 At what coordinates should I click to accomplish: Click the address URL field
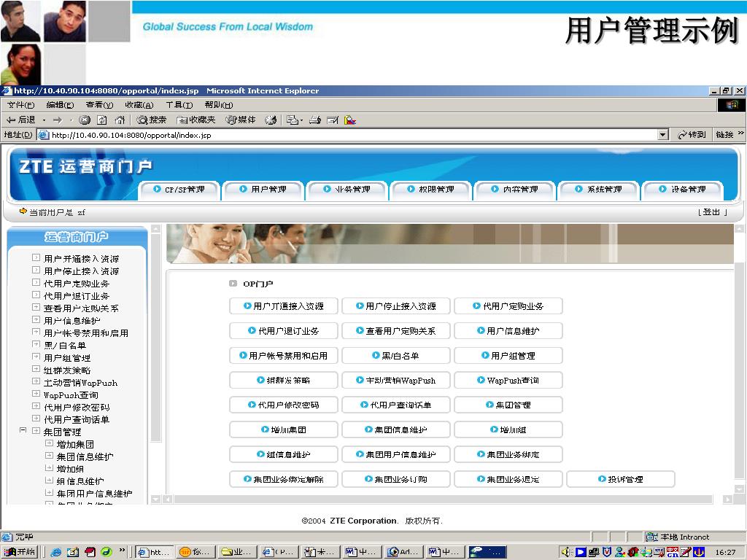coord(353,135)
